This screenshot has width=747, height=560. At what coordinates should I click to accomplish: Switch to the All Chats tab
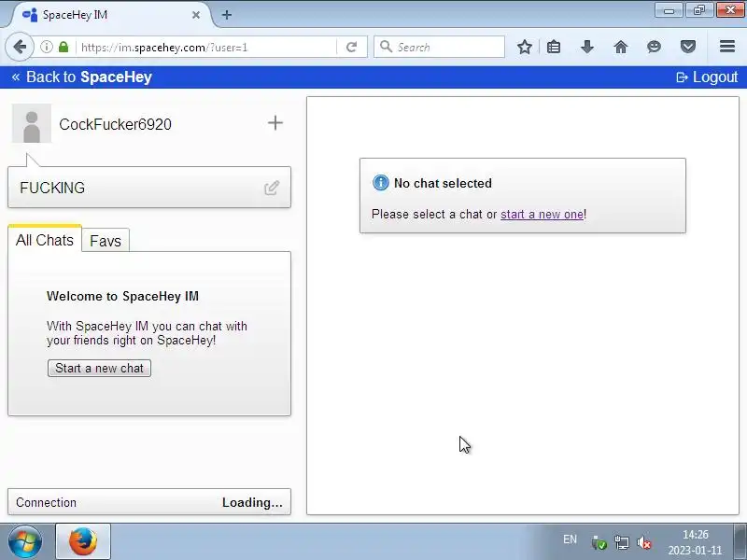pos(45,240)
